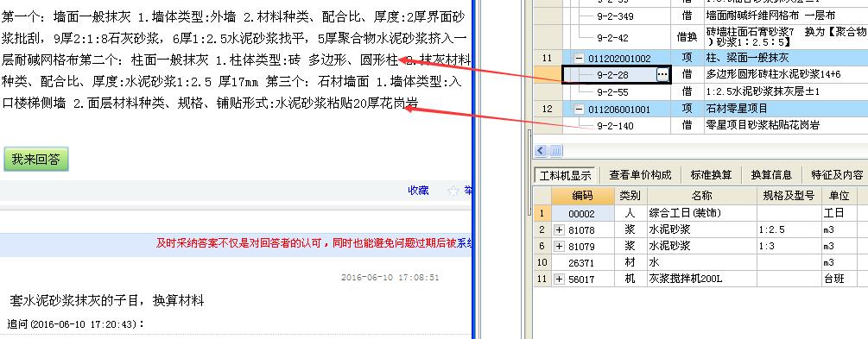Expand material row 81079 水泥砂浆
868x339 pixels.
(559, 246)
